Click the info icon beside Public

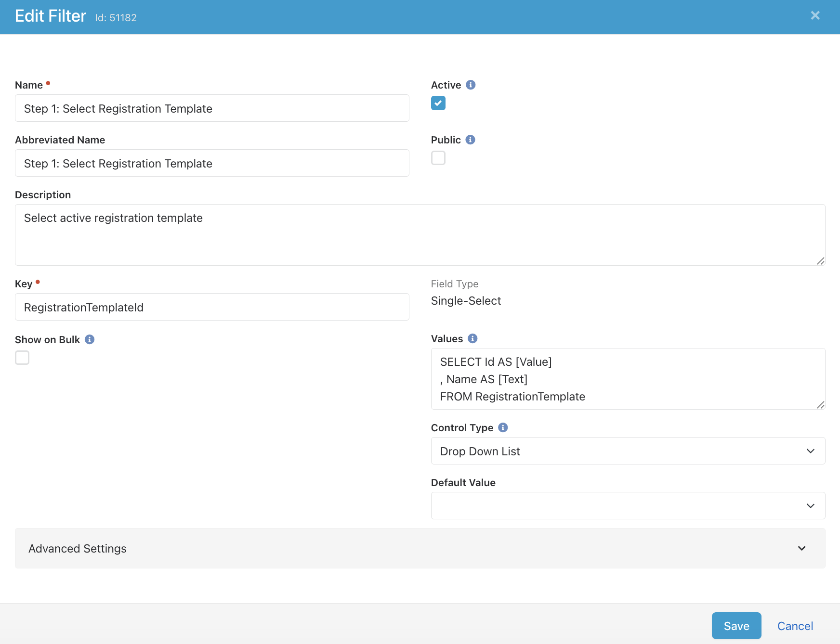click(x=470, y=140)
